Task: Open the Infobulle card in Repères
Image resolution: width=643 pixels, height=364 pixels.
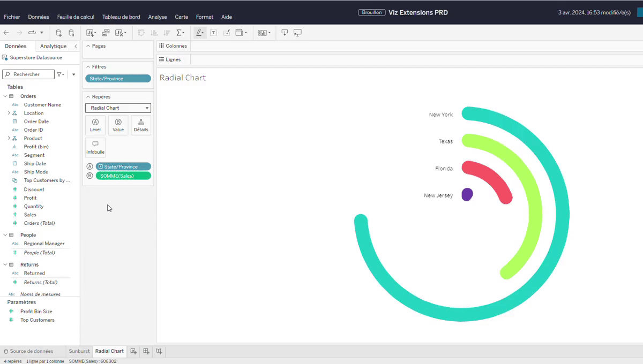Action: point(95,145)
